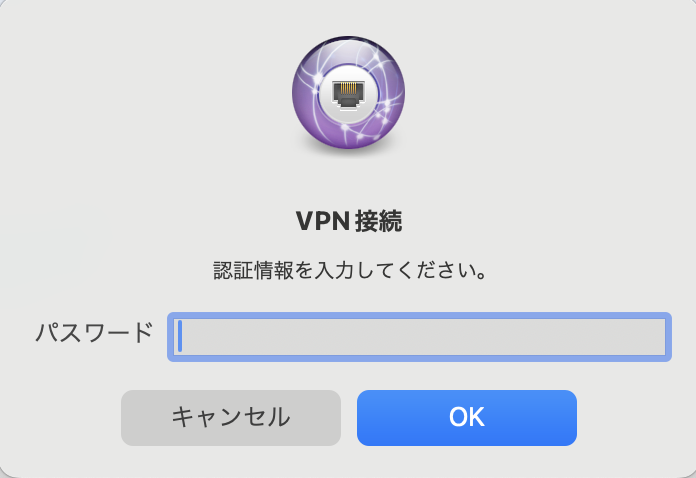The image size is (696, 478).
Task: Dismiss the dialog using the gray キャンセル button
Action: tap(231, 418)
